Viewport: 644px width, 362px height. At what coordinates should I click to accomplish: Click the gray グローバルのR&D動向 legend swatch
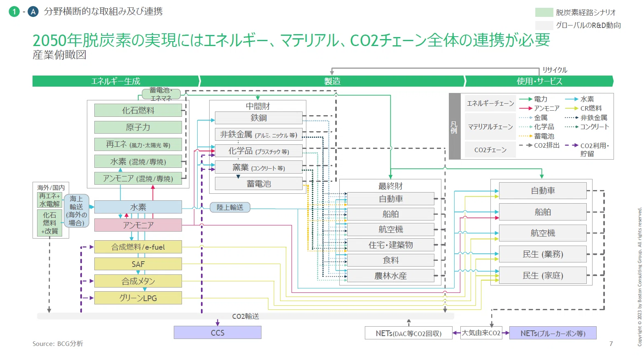point(544,25)
